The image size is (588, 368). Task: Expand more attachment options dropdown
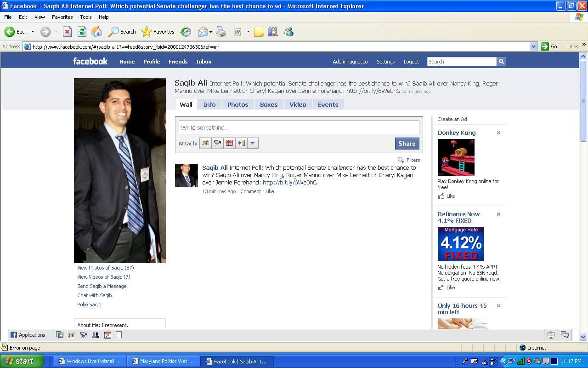[x=253, y=143]
